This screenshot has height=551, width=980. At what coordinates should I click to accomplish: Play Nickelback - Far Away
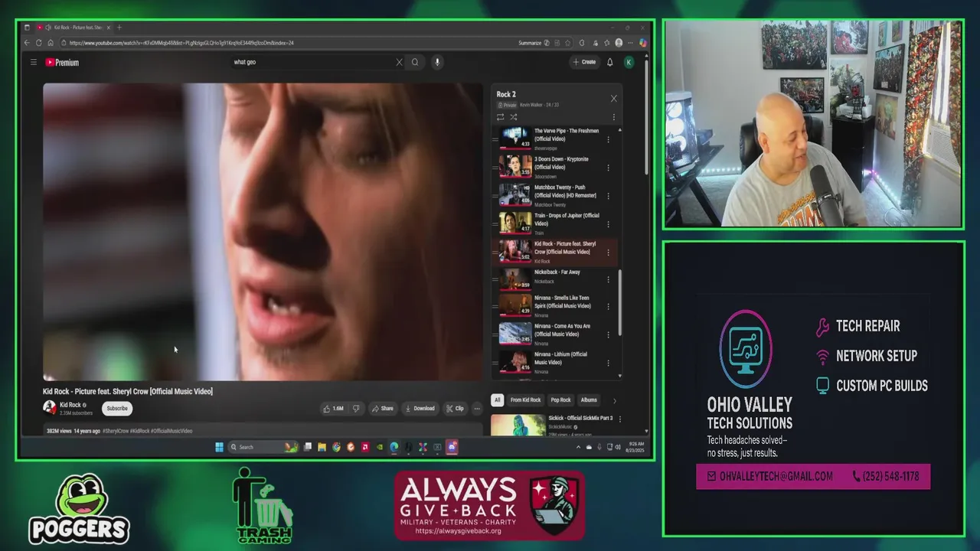click(557, 279)
